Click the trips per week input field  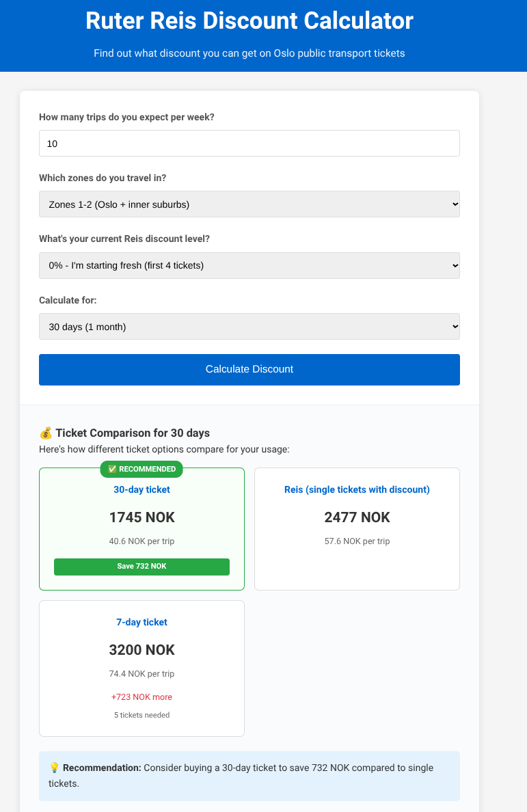coord(249,144)
